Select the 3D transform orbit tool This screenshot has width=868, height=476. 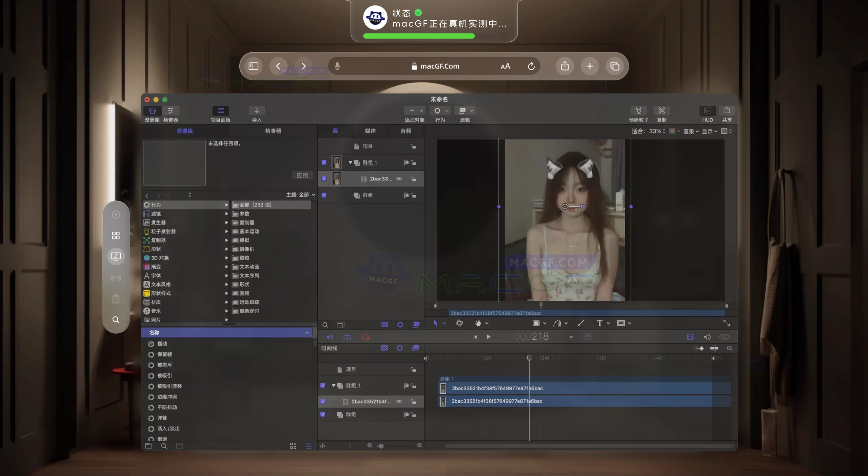(459, 323)
